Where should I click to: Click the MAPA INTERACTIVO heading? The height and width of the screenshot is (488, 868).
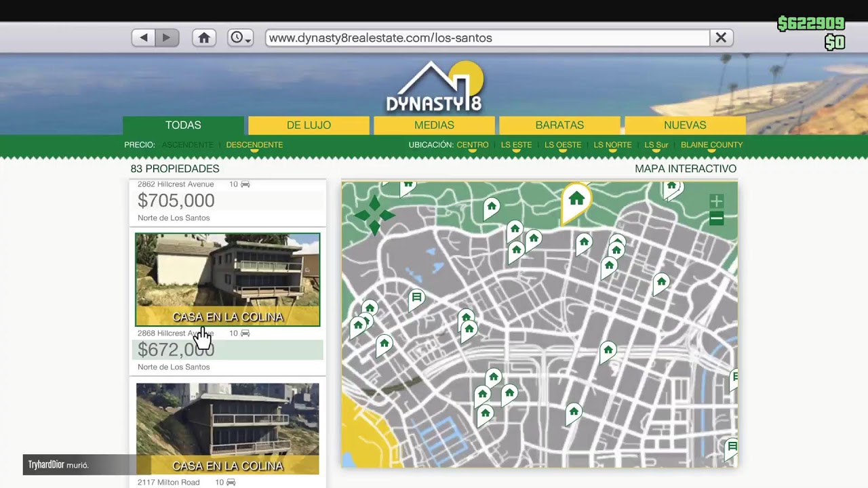(686, 169)
